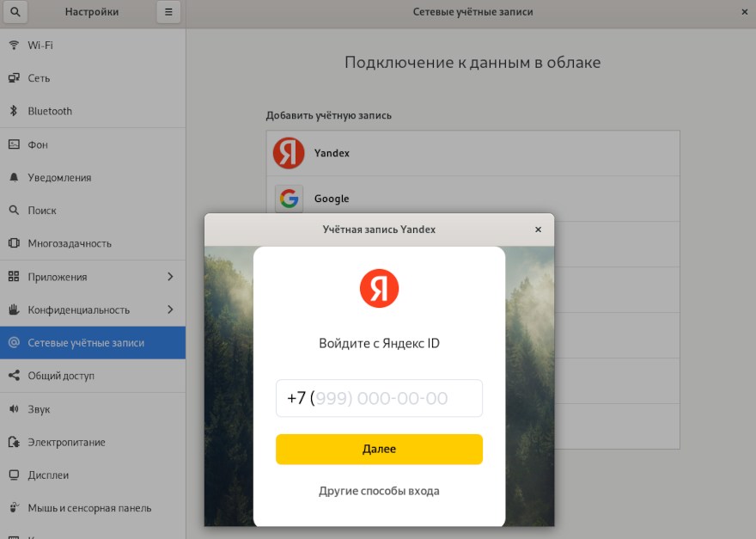The height and width of the screenshot is (539, 756).
Task: Expand the Конфиденциальность submenu arrow
Action: point(170,309)
